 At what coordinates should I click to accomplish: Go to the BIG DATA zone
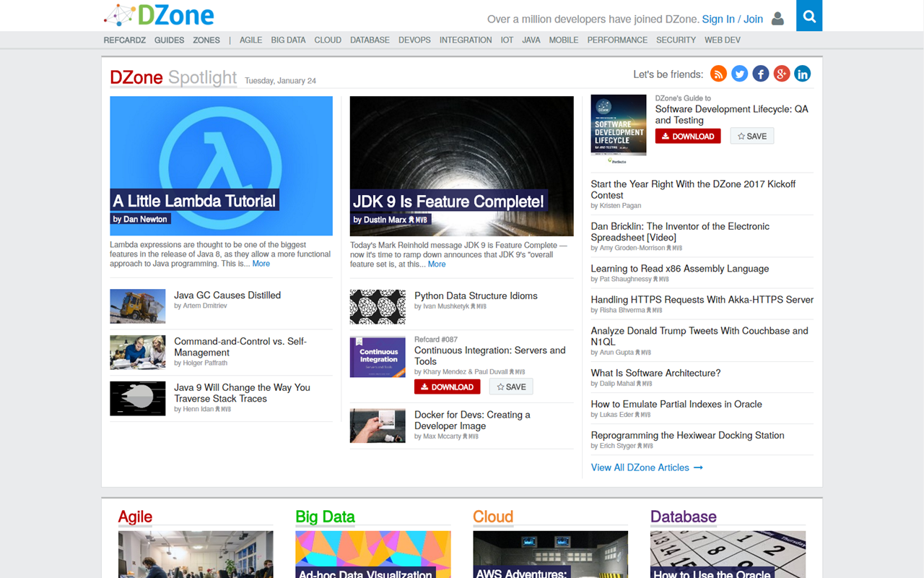click(x=288, y=40)
